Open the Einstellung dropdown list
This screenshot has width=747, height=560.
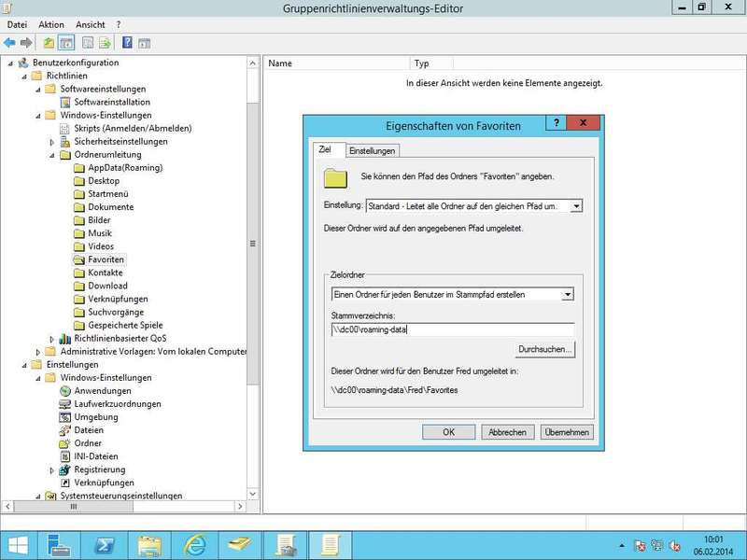tap(576, 205)
